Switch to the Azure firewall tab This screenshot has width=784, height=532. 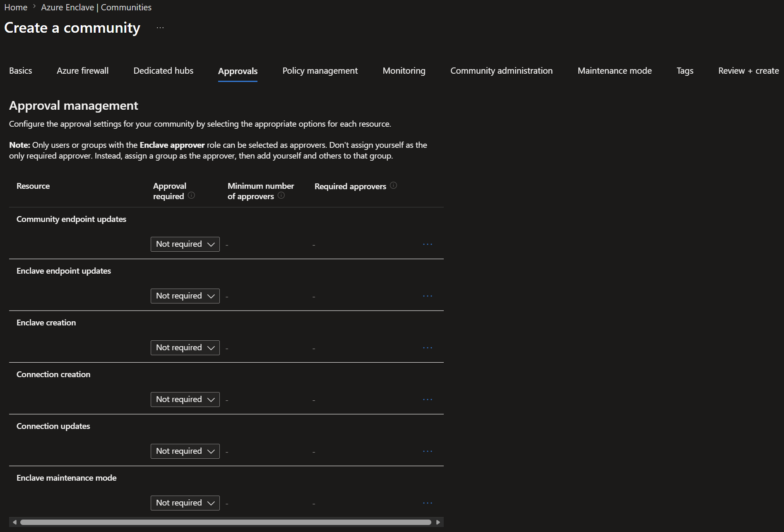click(x=83, y=71)
